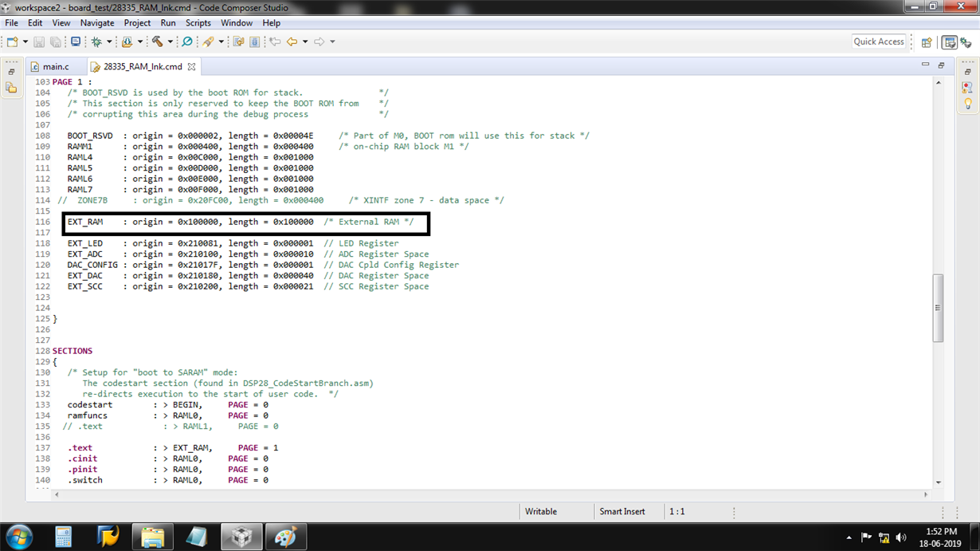
Task: Click the Save All toolbar icon
Action: point(56,41)
